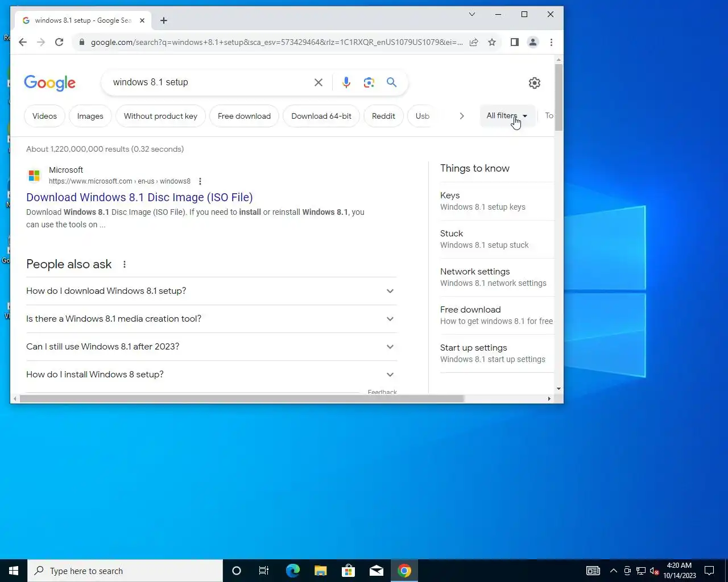
Task: Select the Images filter chip
Action: [90, 116]
